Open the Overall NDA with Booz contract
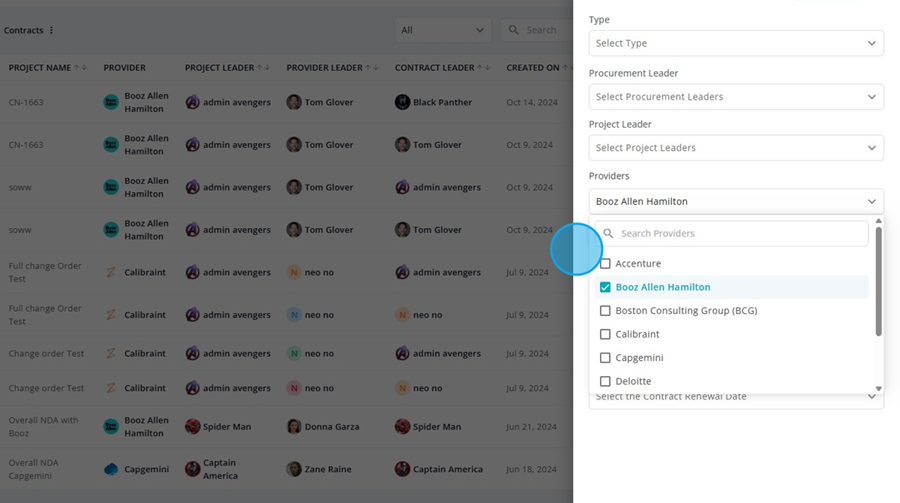This screenshot has height=503, width=900. tap(43, 427)
